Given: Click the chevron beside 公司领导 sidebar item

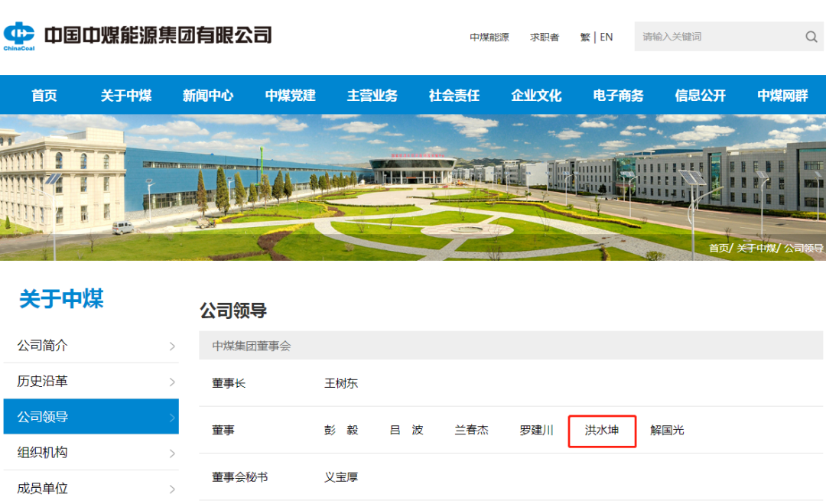Looking at the screenshot, I should point(172,418).
